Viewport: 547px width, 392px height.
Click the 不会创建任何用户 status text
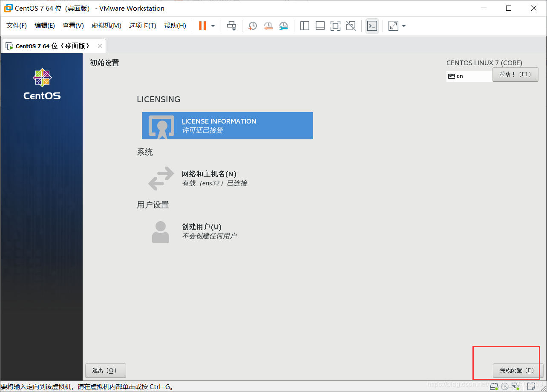[209, 236]
